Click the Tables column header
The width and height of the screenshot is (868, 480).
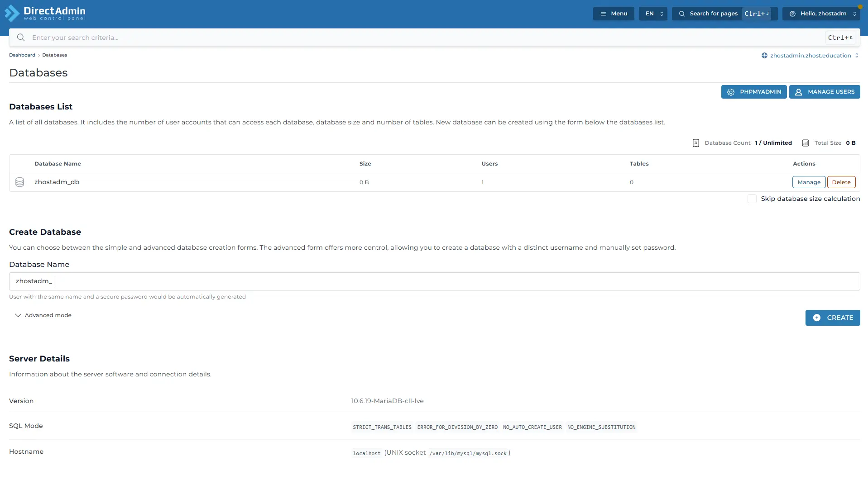[x=639, y=164]
